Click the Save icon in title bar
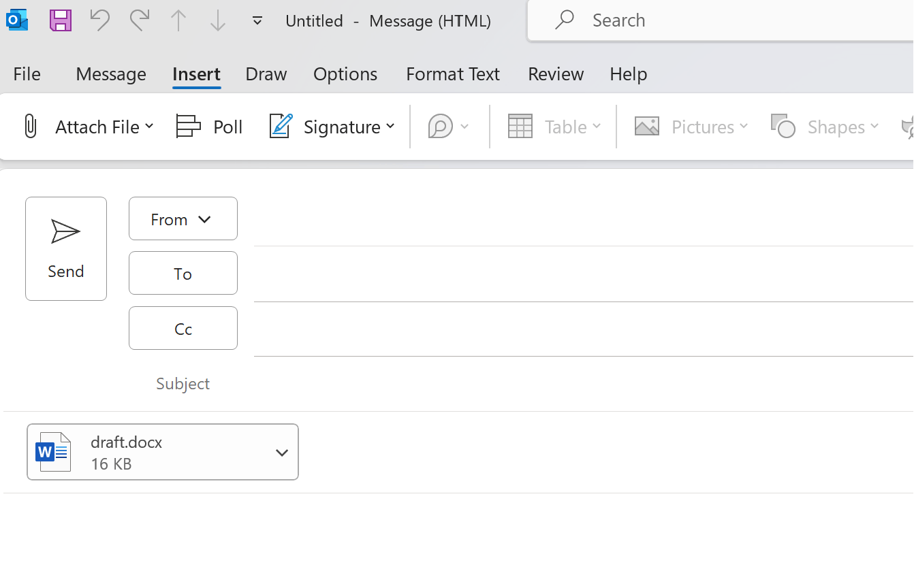 61,20
